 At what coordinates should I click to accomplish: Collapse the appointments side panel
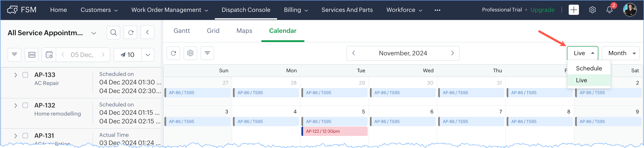(x=147, y=32)
